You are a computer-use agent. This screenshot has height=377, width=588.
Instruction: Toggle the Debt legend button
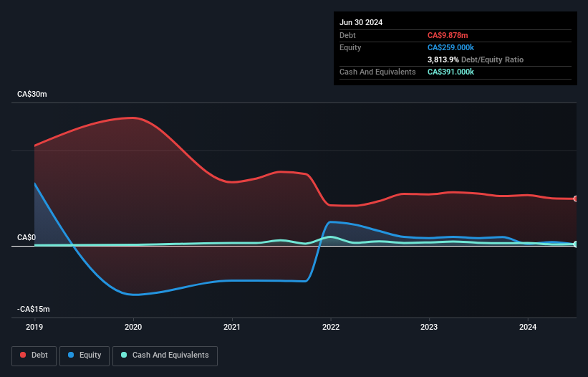(34, 355)
